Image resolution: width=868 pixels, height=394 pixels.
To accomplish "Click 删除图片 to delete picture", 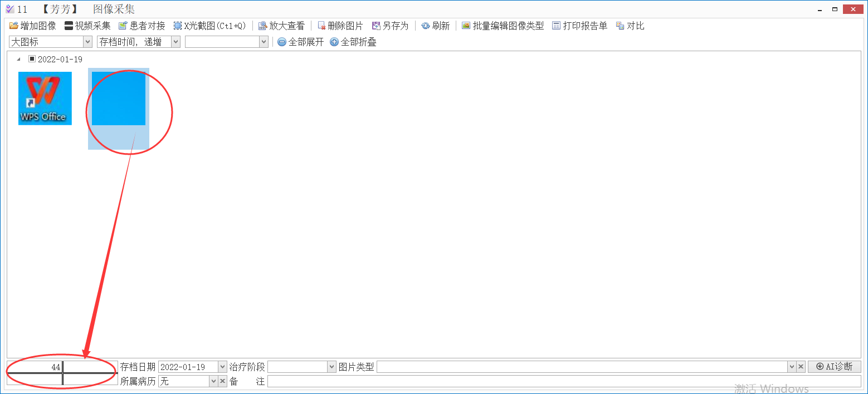I will point(340,26).
